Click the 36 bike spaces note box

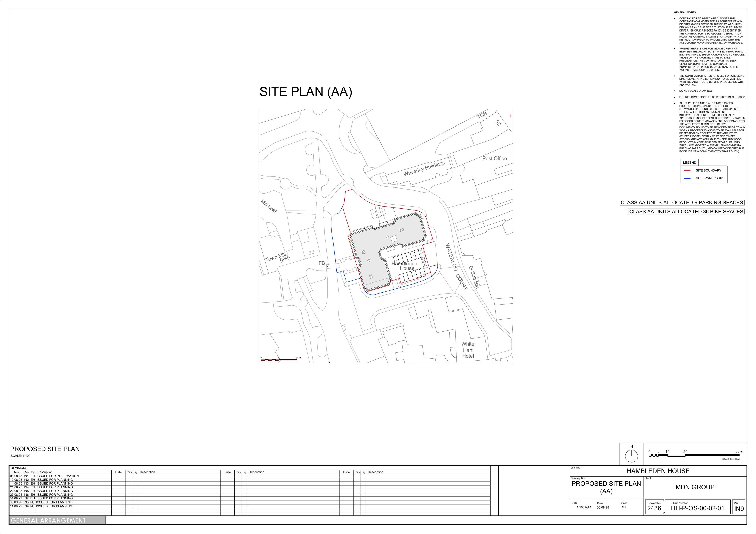click(686, 211)
